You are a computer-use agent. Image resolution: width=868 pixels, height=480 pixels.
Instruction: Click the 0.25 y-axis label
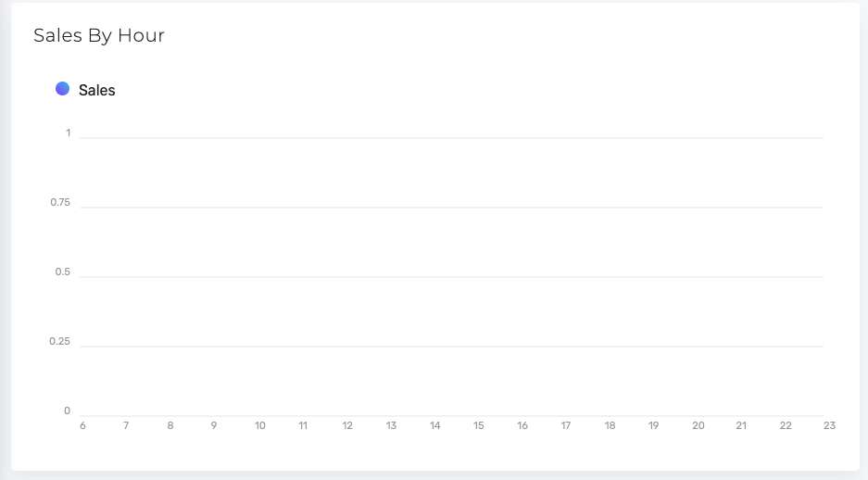[x=60, y=342]
